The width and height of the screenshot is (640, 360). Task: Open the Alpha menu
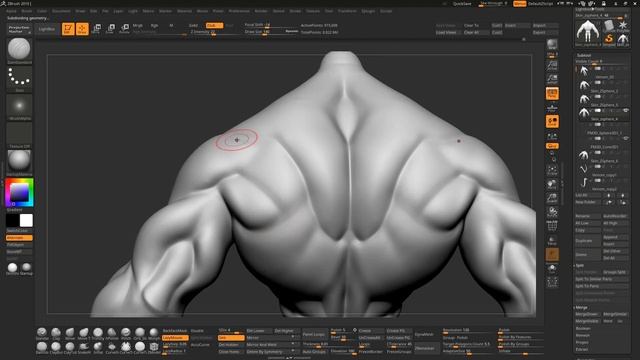pyautogui.click(x=11, y=11)
